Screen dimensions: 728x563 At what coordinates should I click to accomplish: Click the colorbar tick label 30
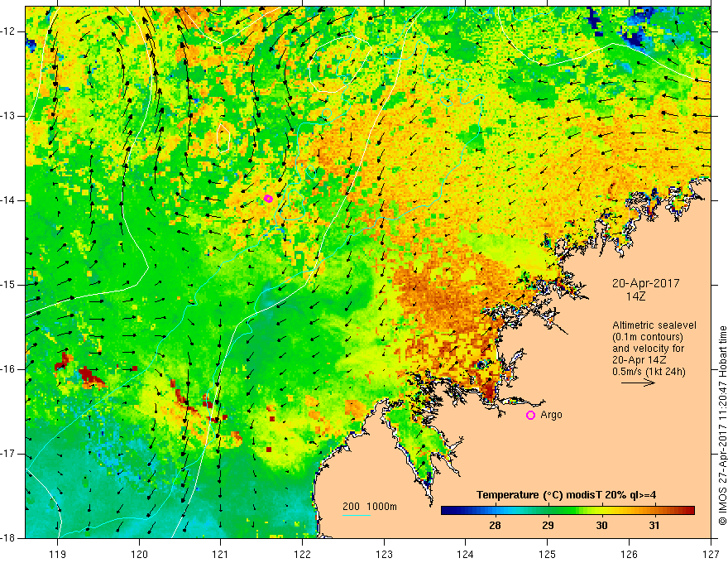(x=601, y=526)
